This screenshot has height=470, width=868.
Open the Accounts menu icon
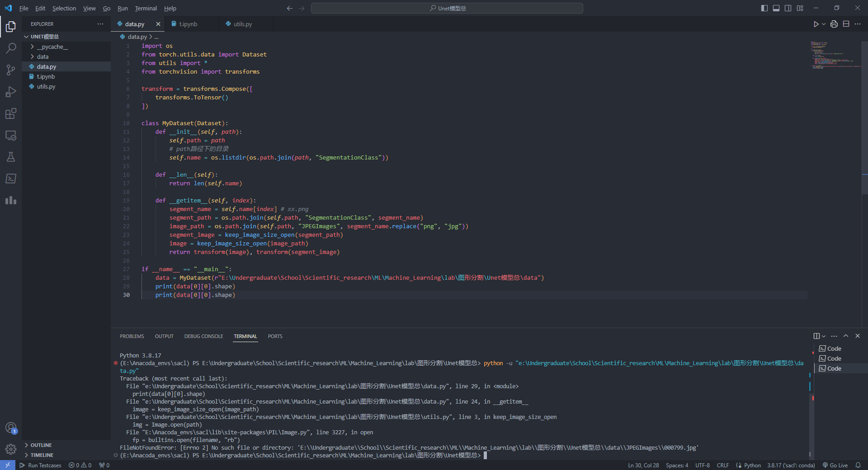click(11, 428)
